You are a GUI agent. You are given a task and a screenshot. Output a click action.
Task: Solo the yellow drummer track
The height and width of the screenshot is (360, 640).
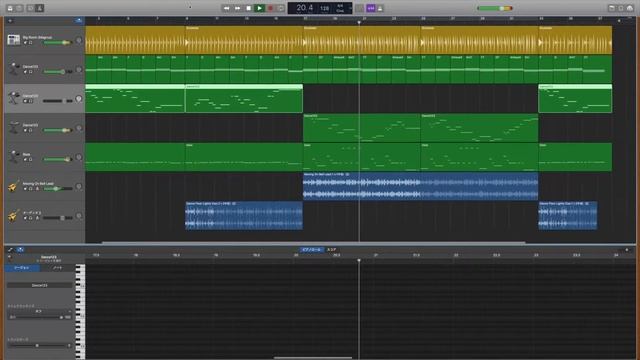click(x=31, y=42)
